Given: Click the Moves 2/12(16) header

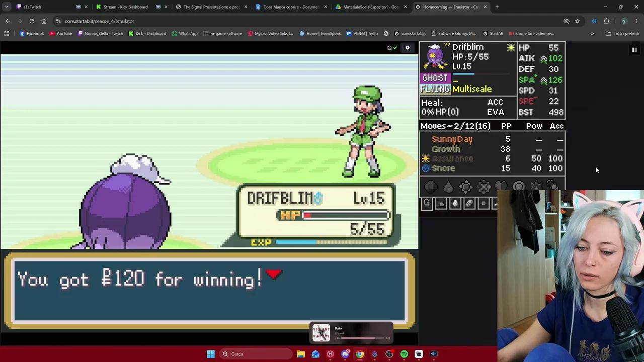Looking at the screenshot, I should (x=455, y=126).
